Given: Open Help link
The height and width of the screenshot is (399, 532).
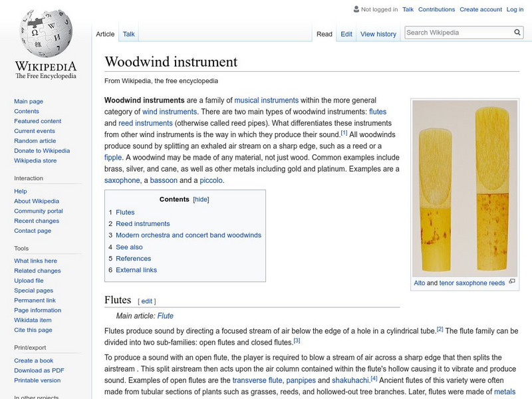Looking at the screenshot, I should (x=21, y=192).
